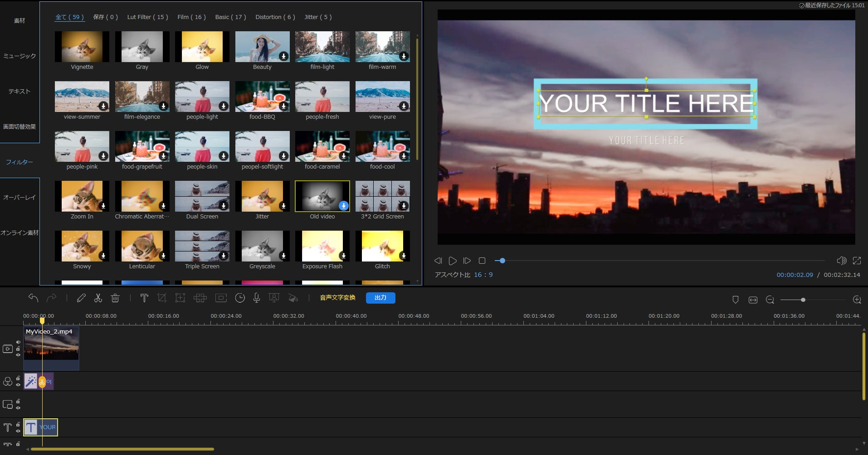This screenshot has height=455, width=868.
Task: Click fit-timeline-to-window icon
Action: [753, 300]
